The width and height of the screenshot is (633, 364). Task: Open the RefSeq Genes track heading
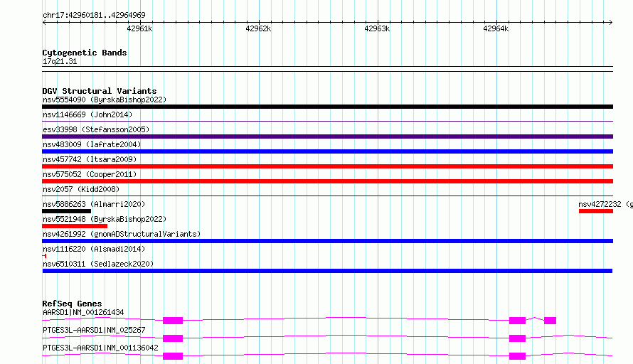click(x=73, y=304)
